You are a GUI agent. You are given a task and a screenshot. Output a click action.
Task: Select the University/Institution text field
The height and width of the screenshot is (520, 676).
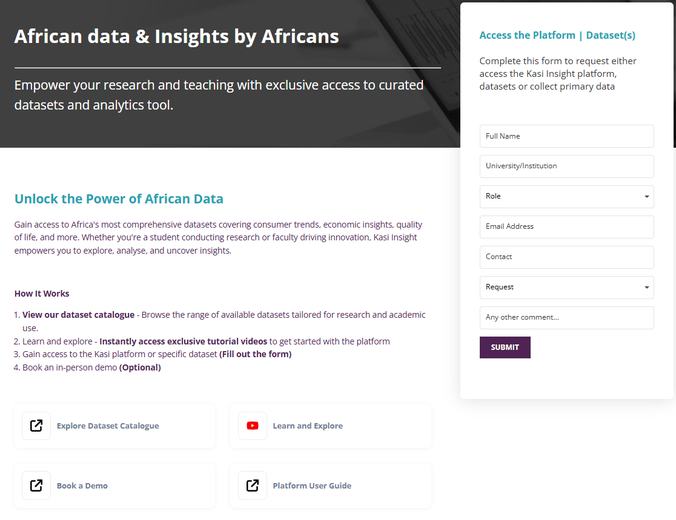point(566,166)
